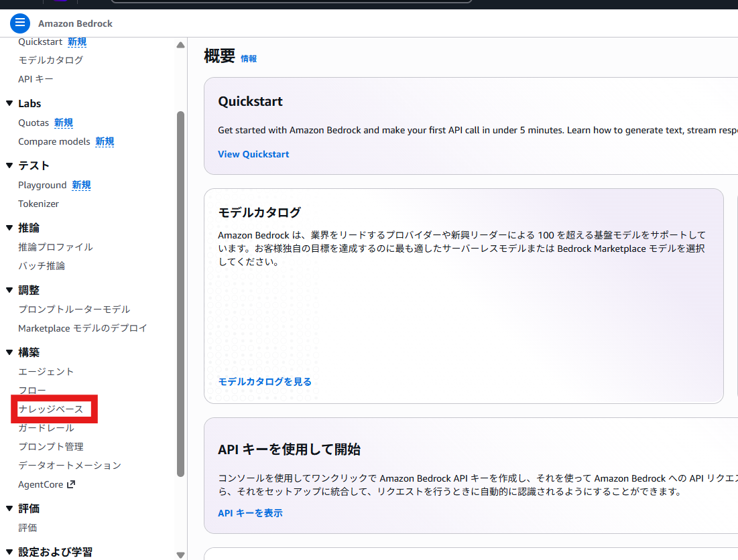The image size is (738, 560).
Task: Open フロー under 構築
Action: tap(32, 391)
